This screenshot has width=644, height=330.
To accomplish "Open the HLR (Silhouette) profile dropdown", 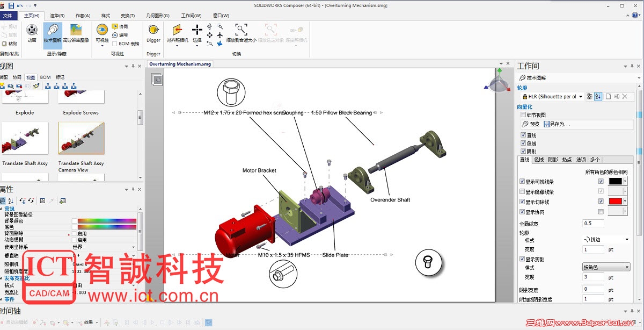I will tap(582, 96).
